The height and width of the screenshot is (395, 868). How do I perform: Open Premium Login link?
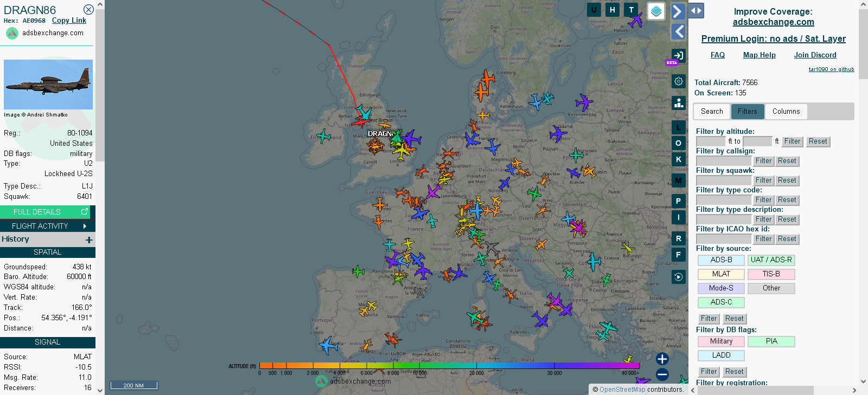coord(774,39)
